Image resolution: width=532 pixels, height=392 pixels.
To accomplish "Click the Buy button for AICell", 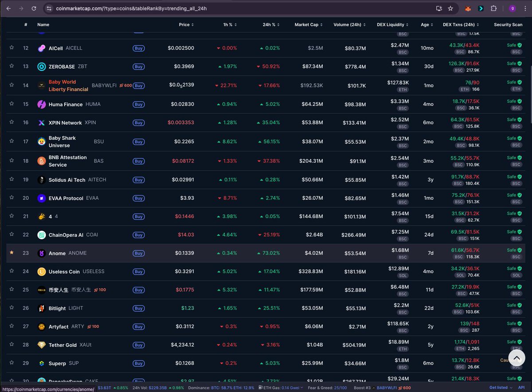I will point(138,48).
